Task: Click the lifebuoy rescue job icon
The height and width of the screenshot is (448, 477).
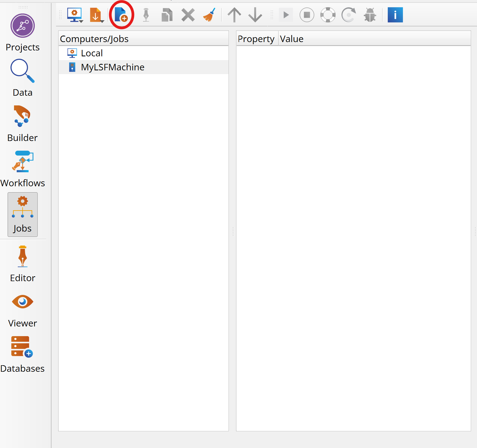Action: (x=328, y=15)
